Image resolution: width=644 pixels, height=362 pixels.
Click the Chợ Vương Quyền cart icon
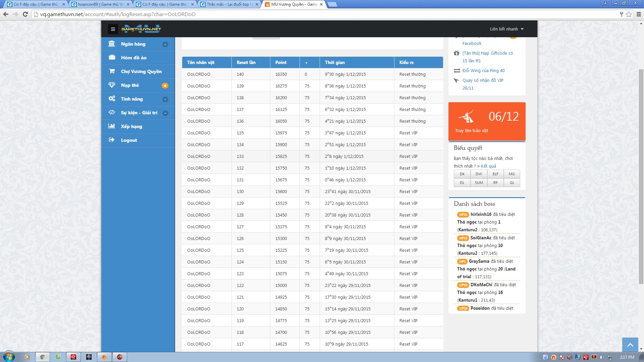[x=112, y=71]
